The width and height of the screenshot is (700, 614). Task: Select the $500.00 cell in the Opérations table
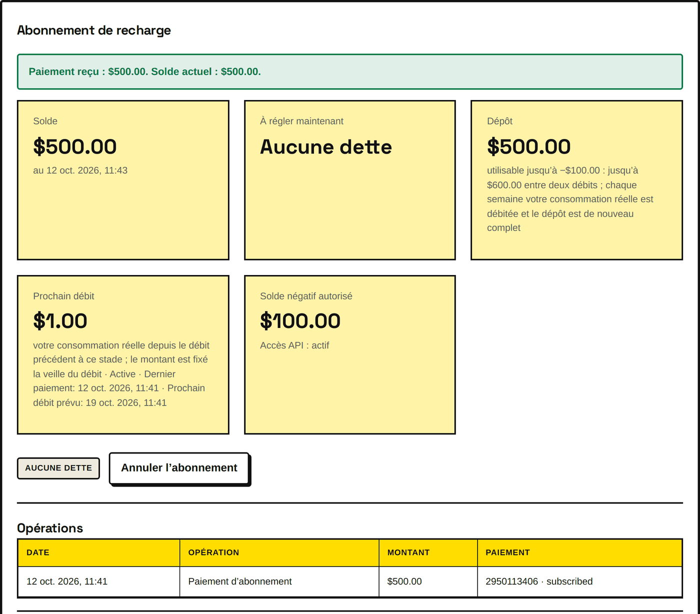point(428,581)
